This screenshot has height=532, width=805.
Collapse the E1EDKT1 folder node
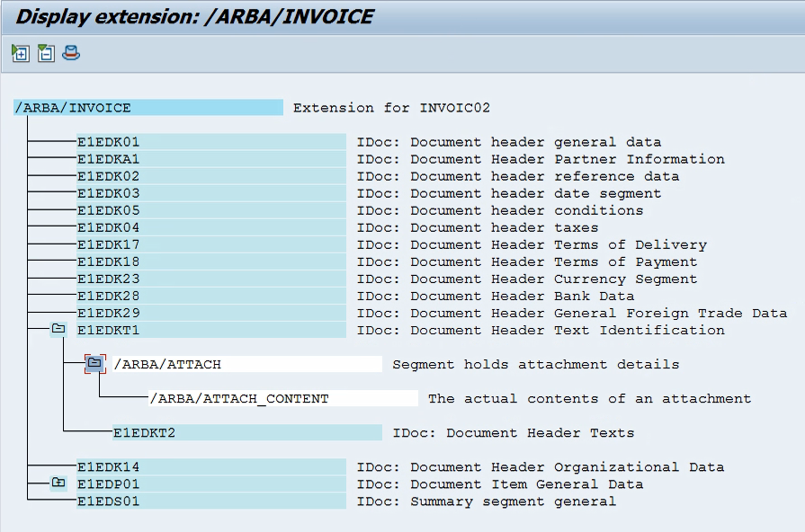click(x=58, y=328)
